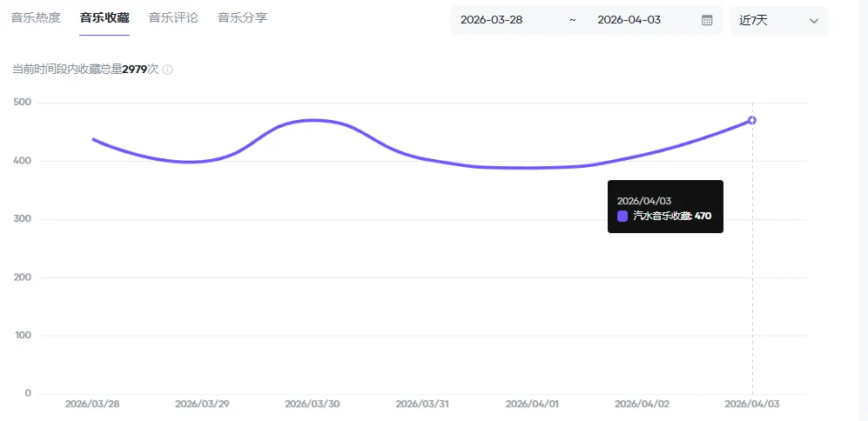This screenshot has width=868, height=421.
Task: Click the 2026/04/03 axis label
Action: point(751,404)
